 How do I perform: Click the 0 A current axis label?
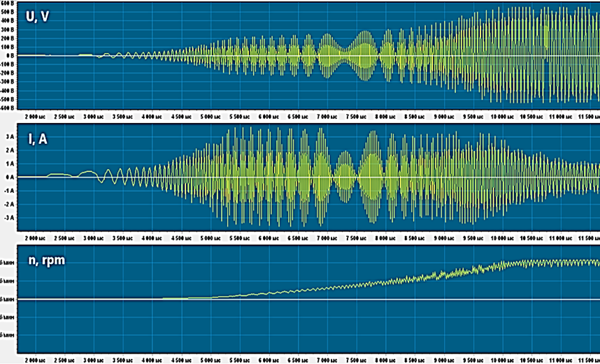click(10, 177)
